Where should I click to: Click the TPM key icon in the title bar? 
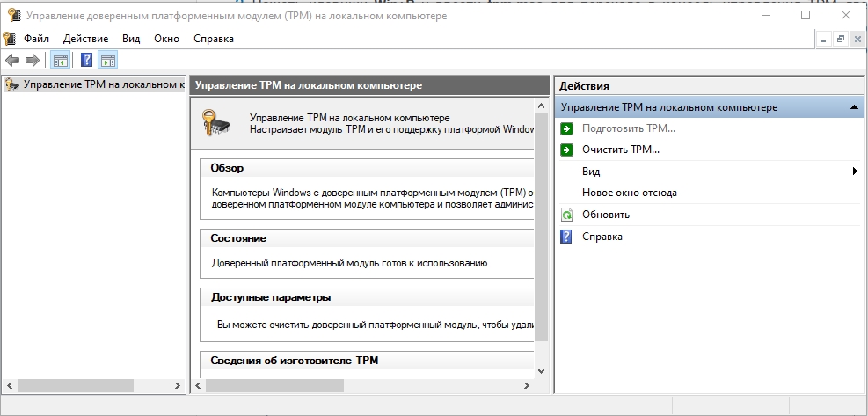pyautogui.click(x=14, y=16)
